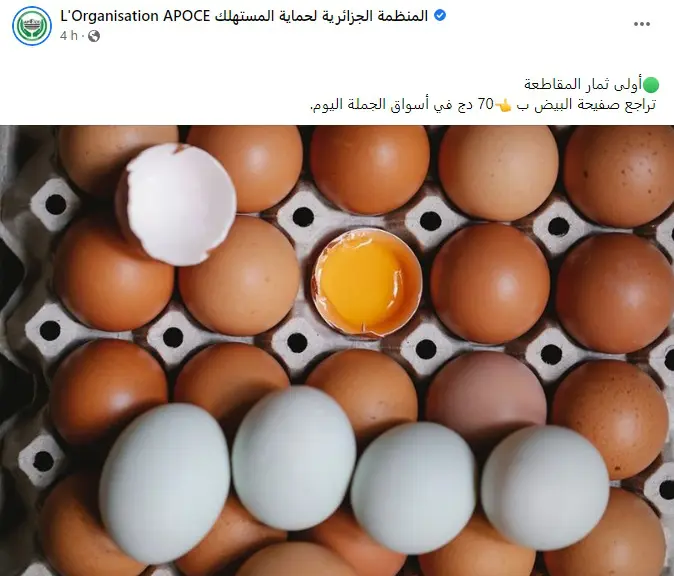Click the third pale blue egg from left
The height and width of the screenshot is (576, 674).
coord(414,487)
